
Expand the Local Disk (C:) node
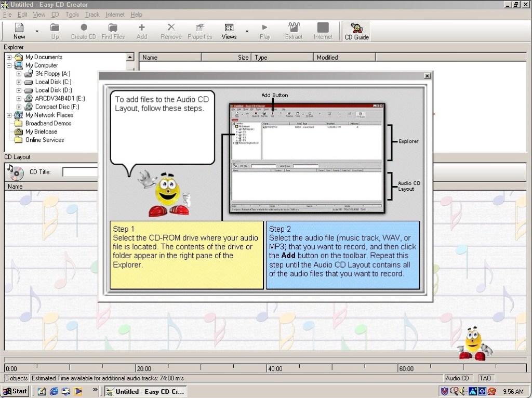click(19, 82)
